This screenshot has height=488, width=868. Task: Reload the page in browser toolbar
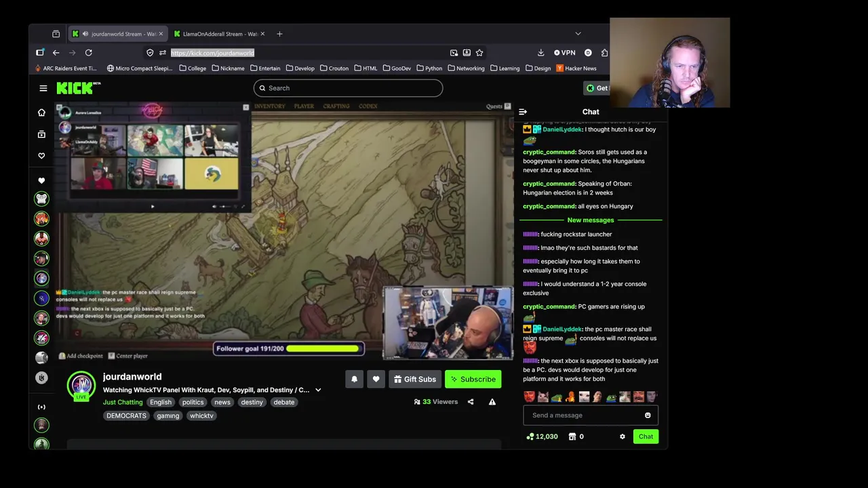coord(88,53)
